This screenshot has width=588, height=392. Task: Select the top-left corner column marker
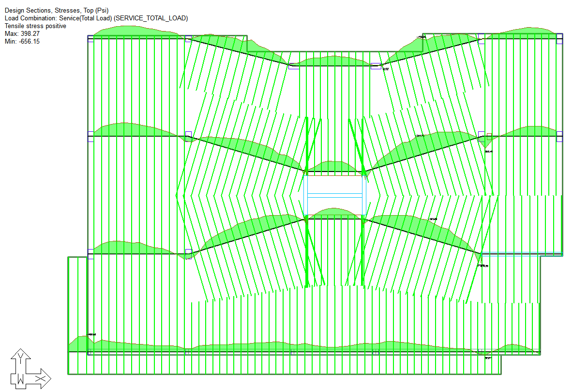(x=90, y=39)
